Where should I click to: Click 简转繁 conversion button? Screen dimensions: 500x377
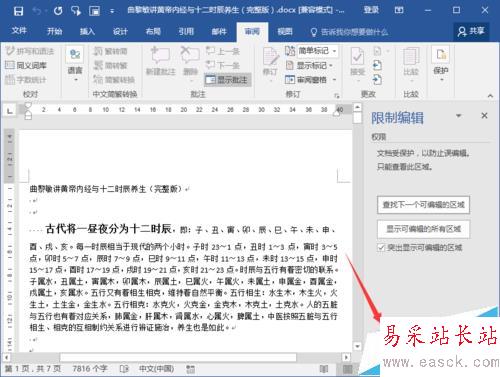[x=110, y=65]
